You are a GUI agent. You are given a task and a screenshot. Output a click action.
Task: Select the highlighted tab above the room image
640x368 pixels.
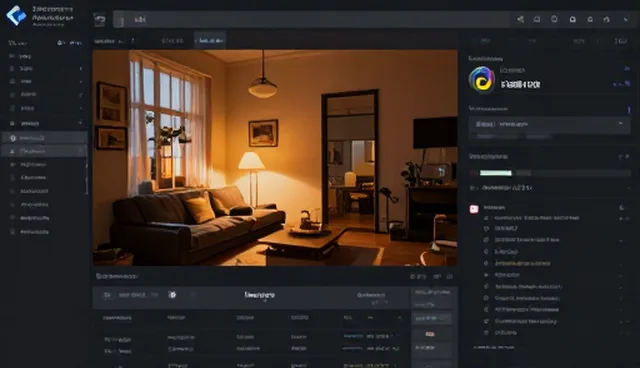(x=210, y=40)
